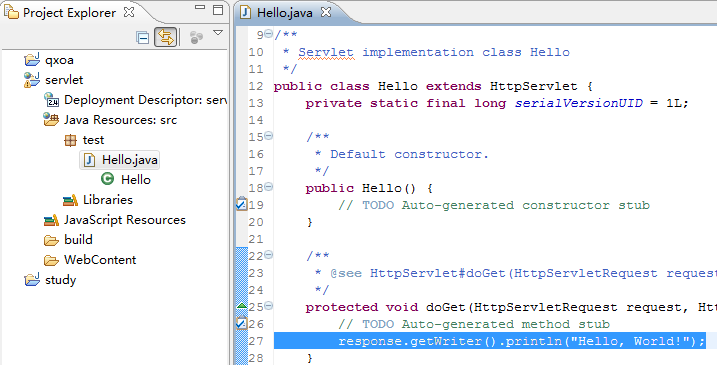Click line number 14 in the gutter
Screen dimensions: 717x366
[x=256, y=120]
